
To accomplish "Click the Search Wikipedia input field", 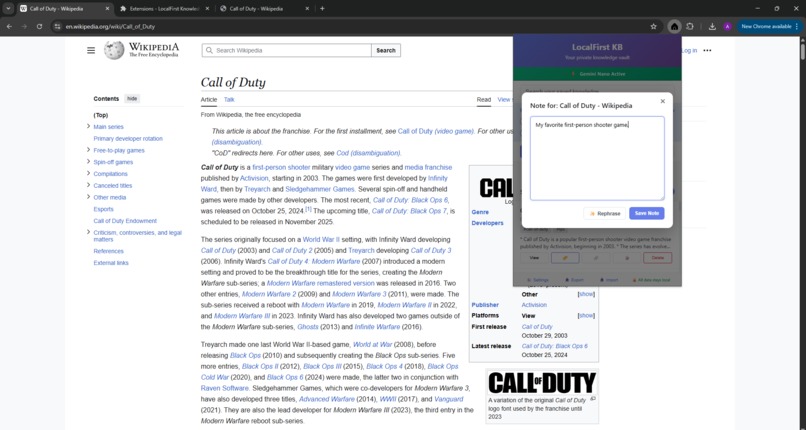I will (287, 50).
